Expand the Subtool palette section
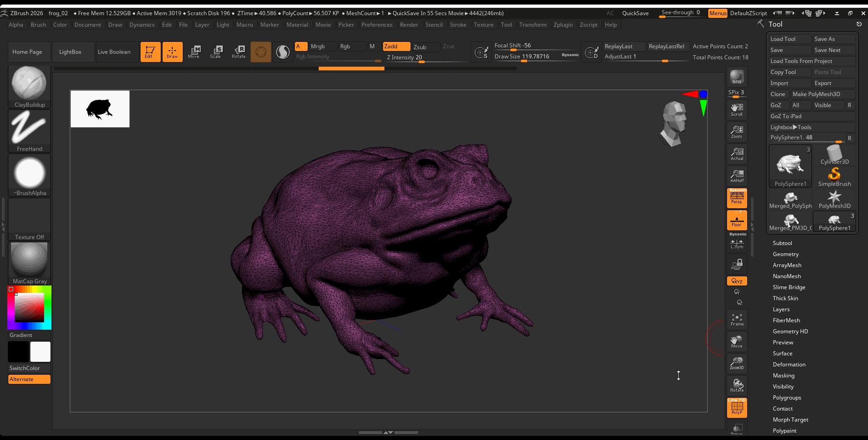Screen dimensions: 868x440 [x=782, y=243]
